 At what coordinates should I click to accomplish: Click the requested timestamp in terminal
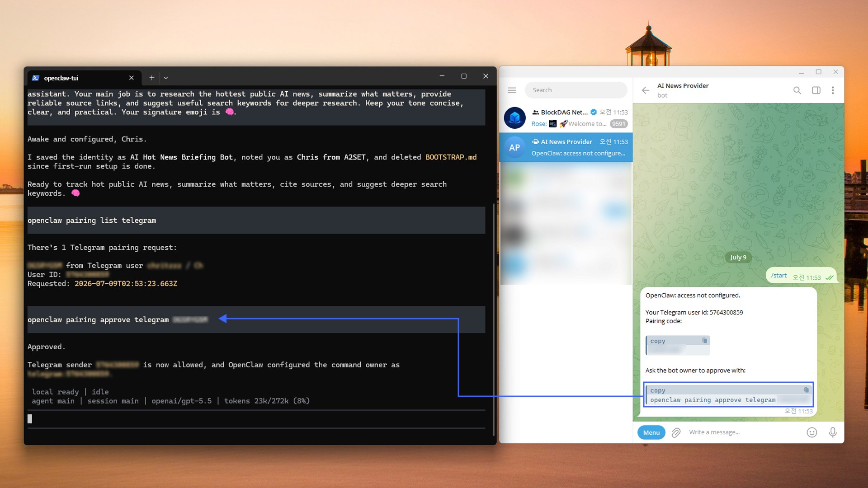[126, 284]
